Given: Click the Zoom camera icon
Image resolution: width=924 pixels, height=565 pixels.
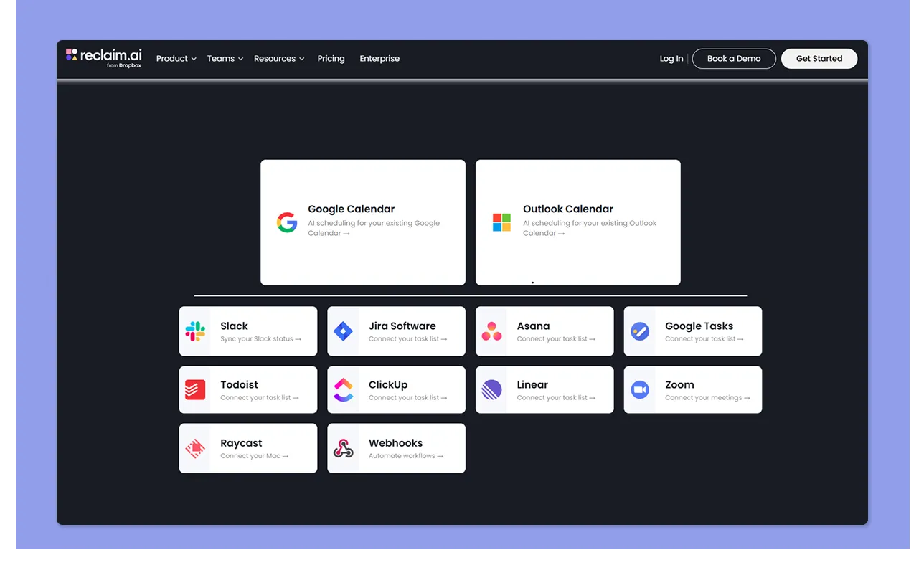Looking at the screenshot, I should click(x=640, y=390).
